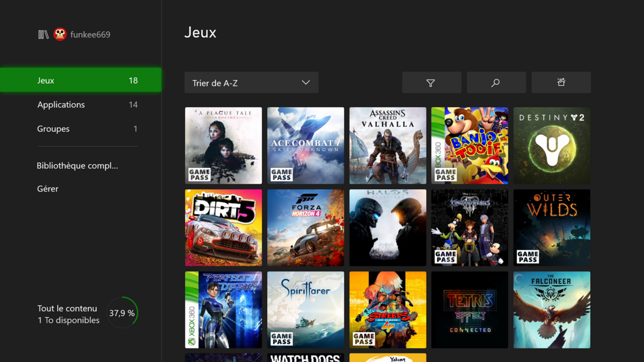Select The Falconeer game tile
Screen dimensions: 644x362
(x=552, y=310)
